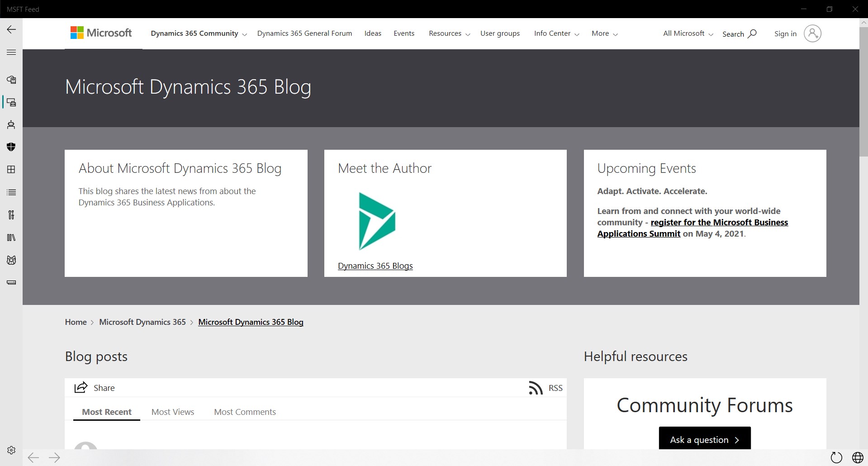Click the Microsoft Dynamics 365 Blog page title
This screenshot has height=466, width=868.
[x=188, y=87]
